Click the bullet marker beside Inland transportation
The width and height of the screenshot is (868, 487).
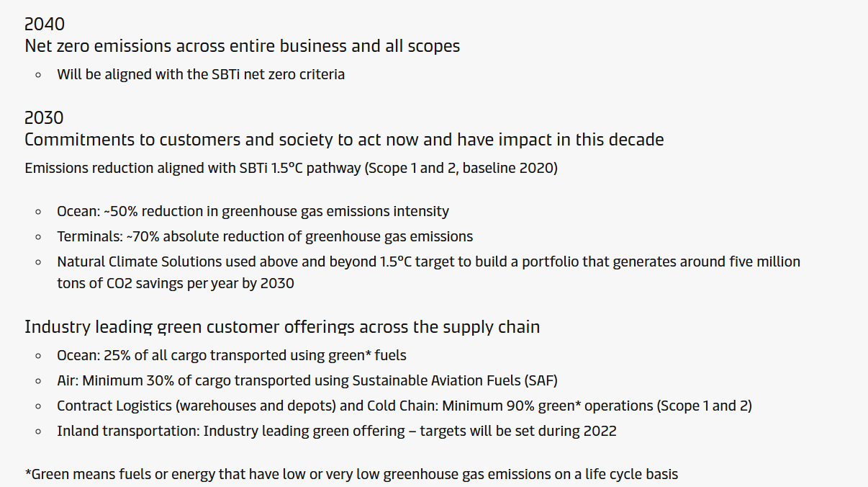[x=38, y=432]
